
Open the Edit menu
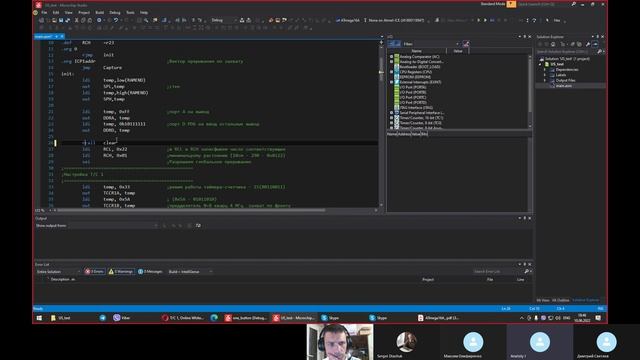point(56,13)
